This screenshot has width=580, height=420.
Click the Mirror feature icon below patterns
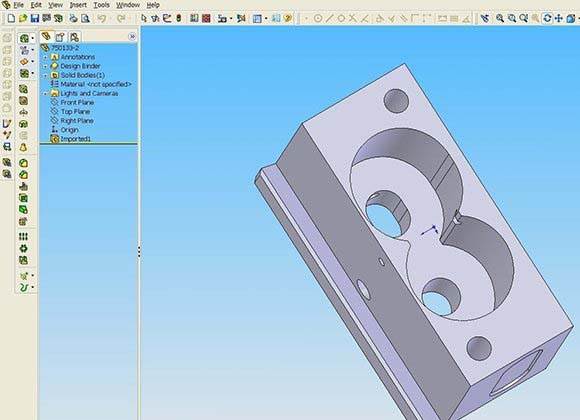point(23,260)
